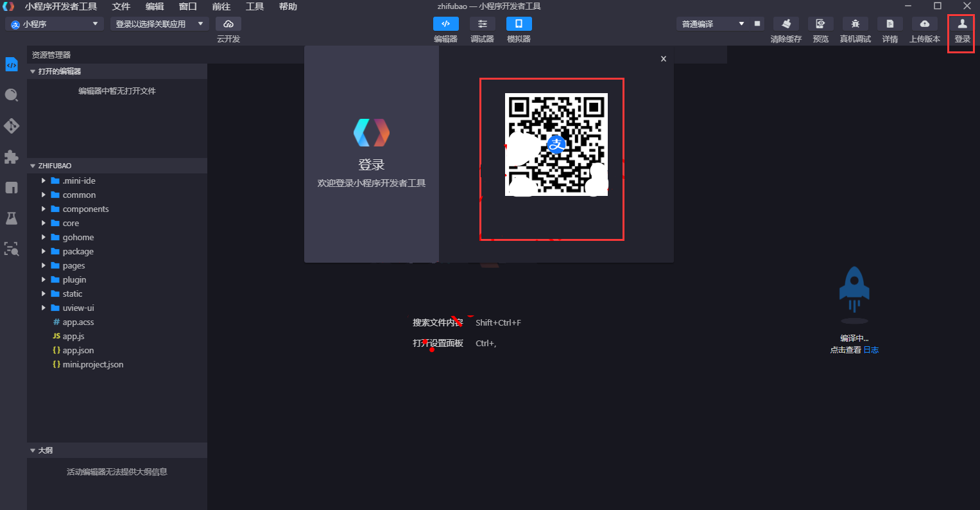Click the 预览 preview icon
This screenshot has width=980, height=510.
[x=821, y=24]
